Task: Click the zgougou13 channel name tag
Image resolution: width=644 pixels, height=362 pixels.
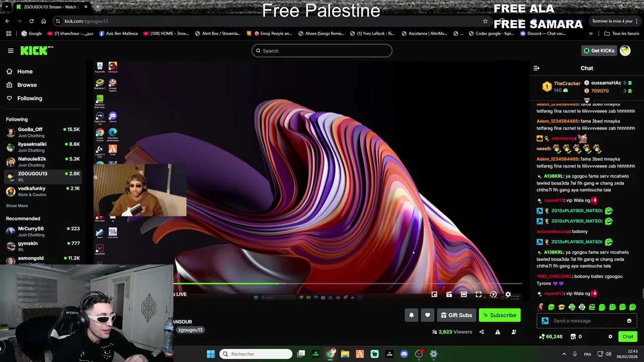Action: (190, 330)
